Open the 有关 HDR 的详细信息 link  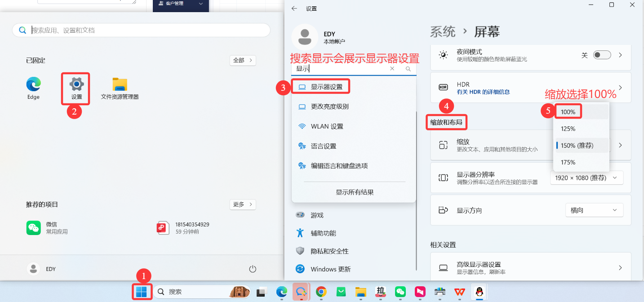point(483,92)
